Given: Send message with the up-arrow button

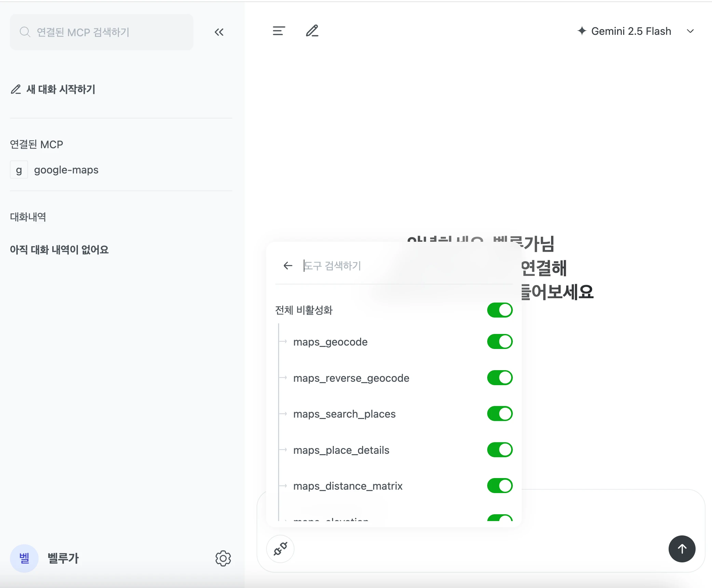Looking at the screenshot, I should [682, 549].
